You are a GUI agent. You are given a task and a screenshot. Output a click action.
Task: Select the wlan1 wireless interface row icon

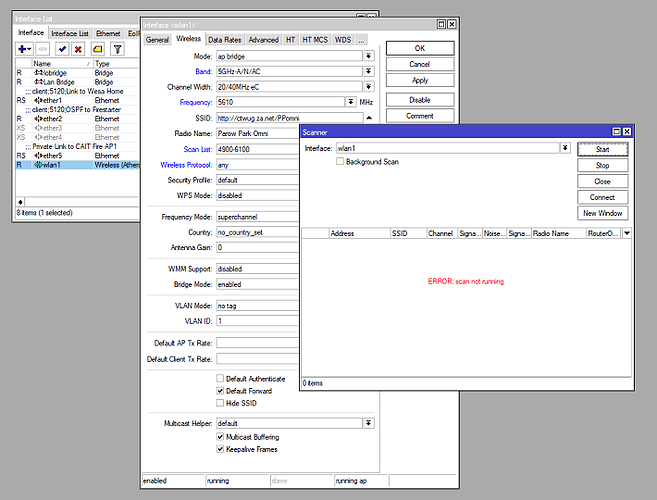[38, 165]
